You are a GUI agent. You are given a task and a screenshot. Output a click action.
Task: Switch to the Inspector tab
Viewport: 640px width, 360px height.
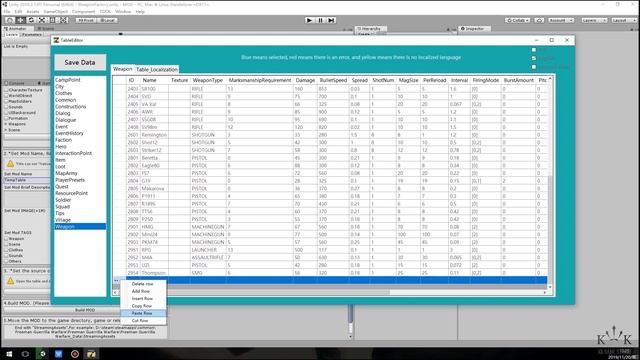[x=473, y=29]
